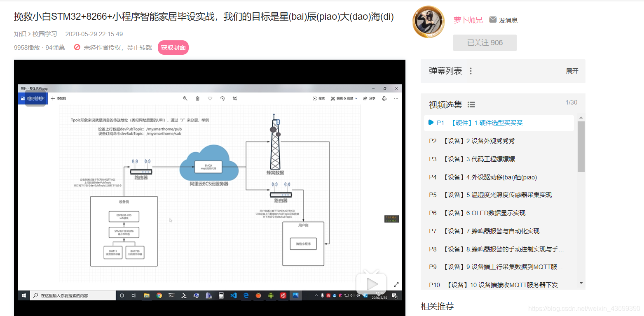Screen dimensions: 644x316
Task: Click the pink 获取封面 button
Action: click(x=173, y=47)
